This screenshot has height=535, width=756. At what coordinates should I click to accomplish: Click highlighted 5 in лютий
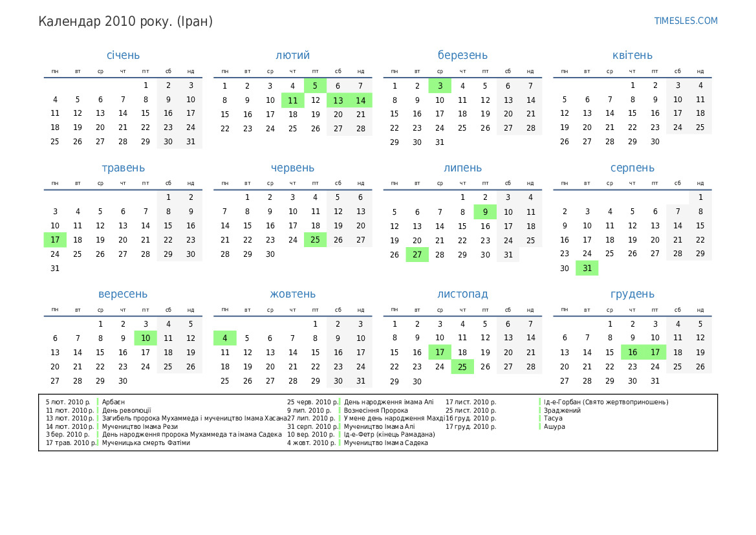[x=315, y=85]
